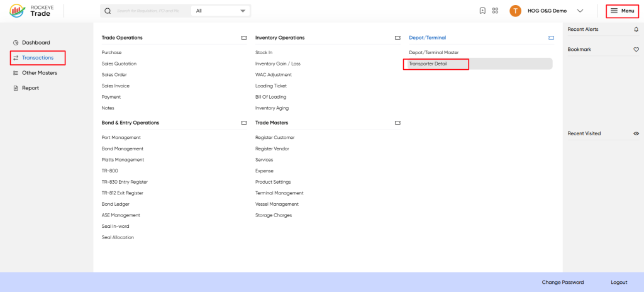Viewport: 644px width, 292px height.
Task: Open Depot/Terminal Master
Action: pos(434,53)
